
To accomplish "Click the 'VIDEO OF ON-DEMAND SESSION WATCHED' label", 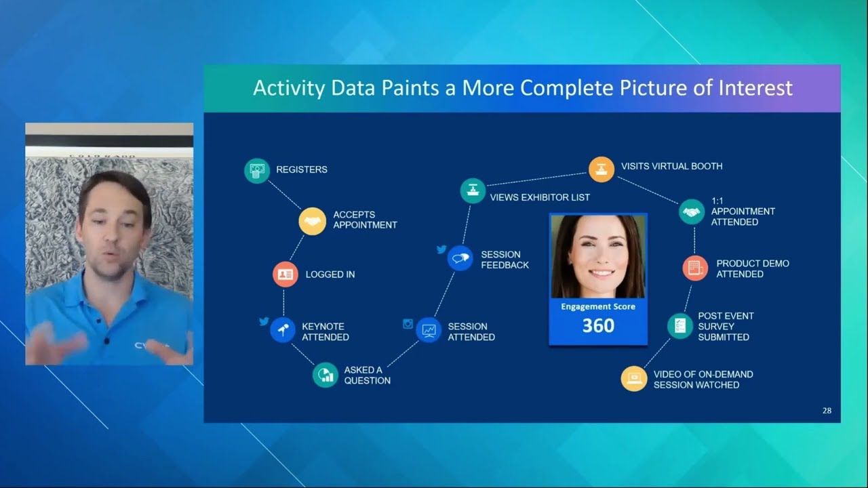I will 703,380.
